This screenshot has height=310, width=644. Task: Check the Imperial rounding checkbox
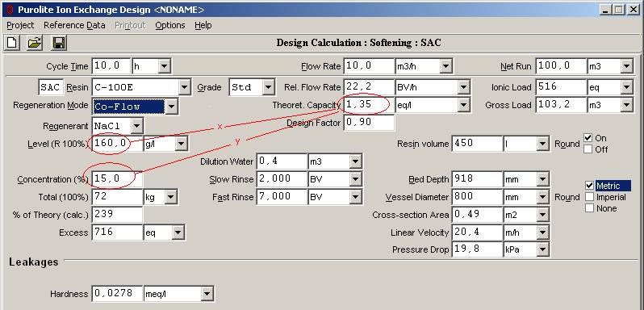click(x=590, y=197)
